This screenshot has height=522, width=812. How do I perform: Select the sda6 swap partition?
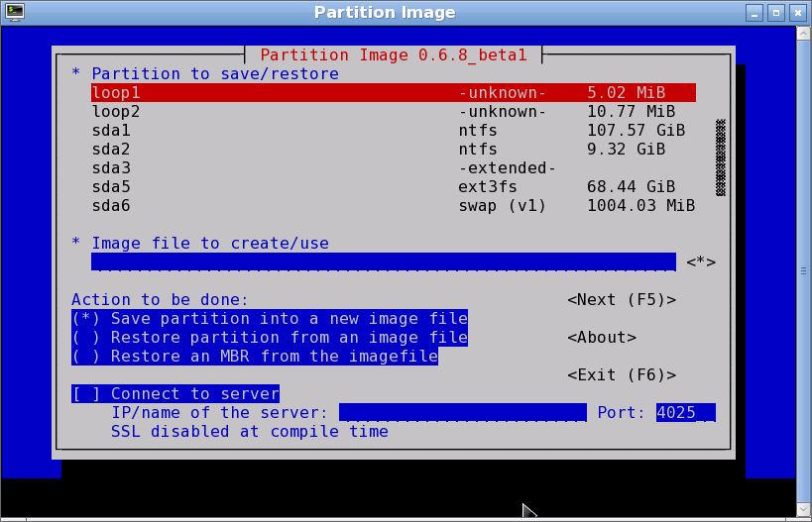point(394,206)
